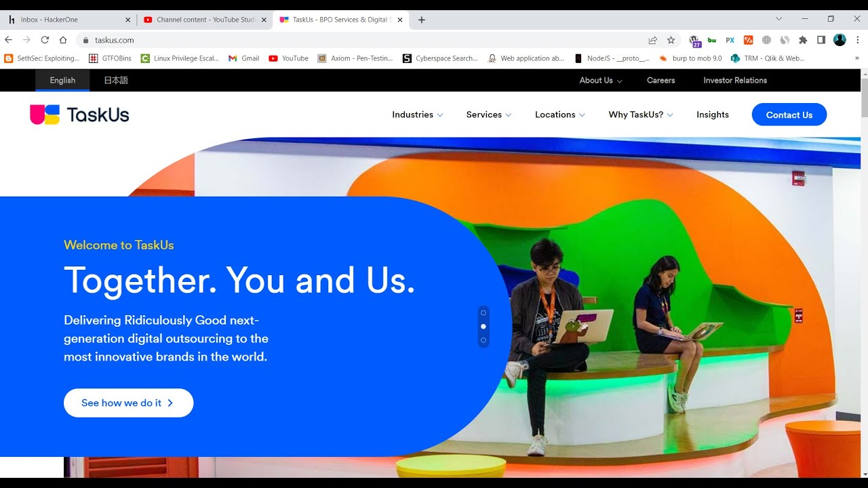Screen dimensions: 868x488
Task: Open the Investor Relations link
Action: 735,80
